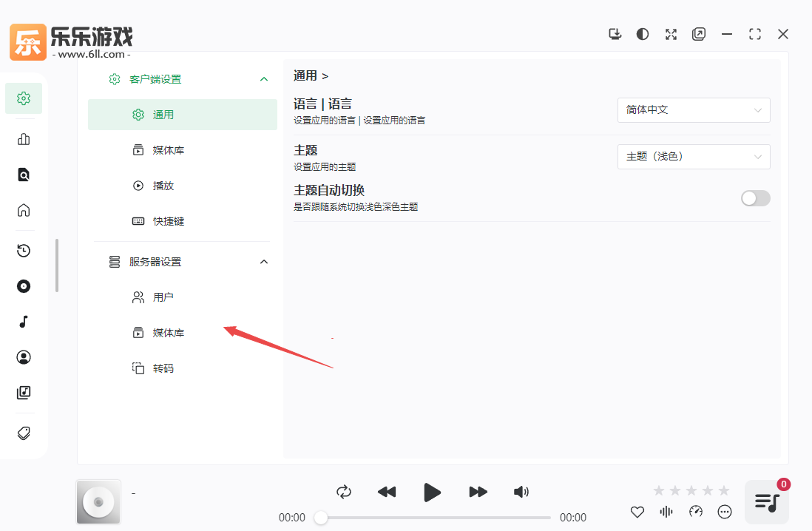Image resolution: width=812 pixels, height=531 pixels.
Task: Click the 语言 | 语言 setting label
Action: coord(322,104)
